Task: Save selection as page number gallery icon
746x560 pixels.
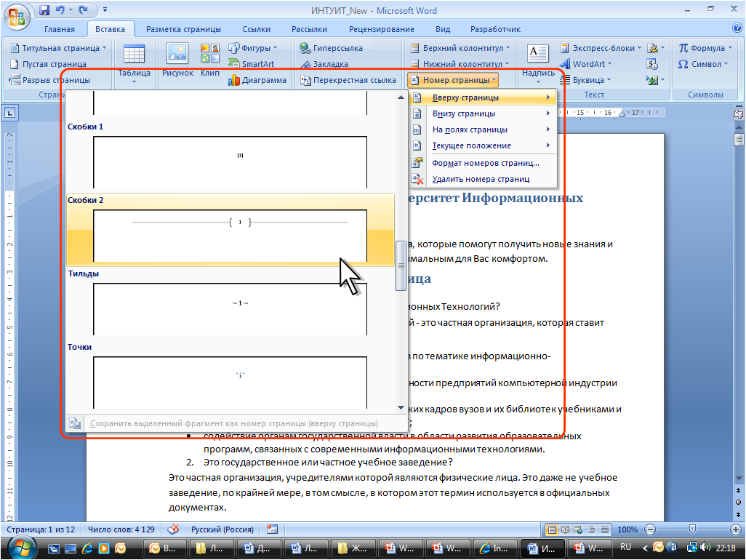Action: click(x=75, y=423)
